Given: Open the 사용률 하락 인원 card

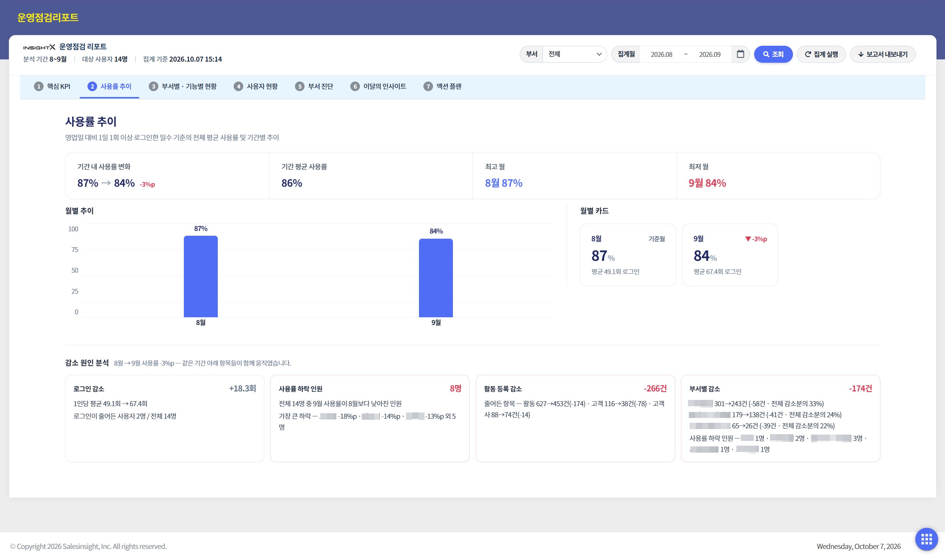Looking at the screenshot, I should point(370,418).
